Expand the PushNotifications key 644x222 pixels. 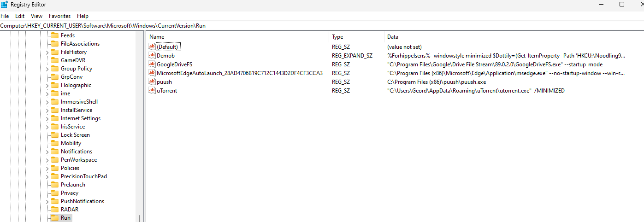(47, 202)
